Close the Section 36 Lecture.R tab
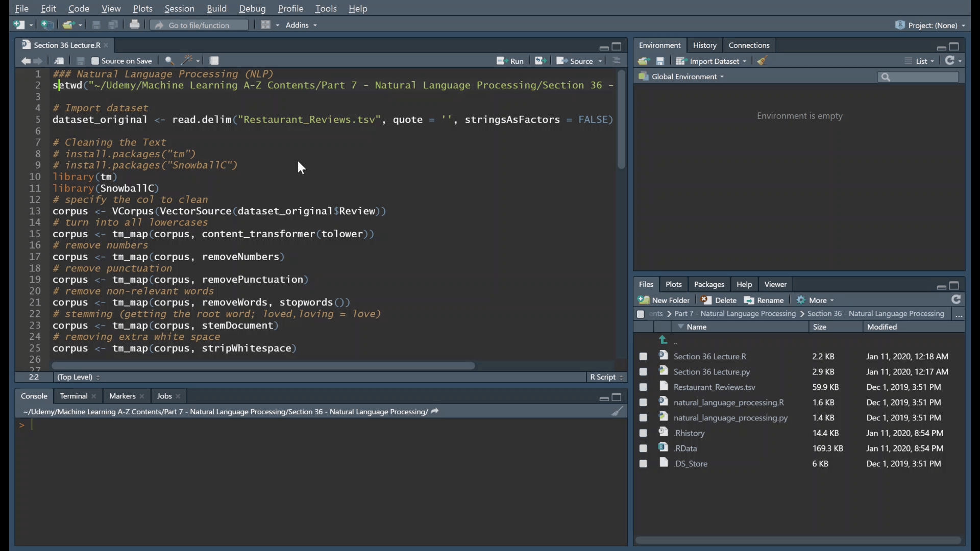Image resolution: width=980 pixels, height=551 pixels. pyautogui.click(x=106, y=45)
